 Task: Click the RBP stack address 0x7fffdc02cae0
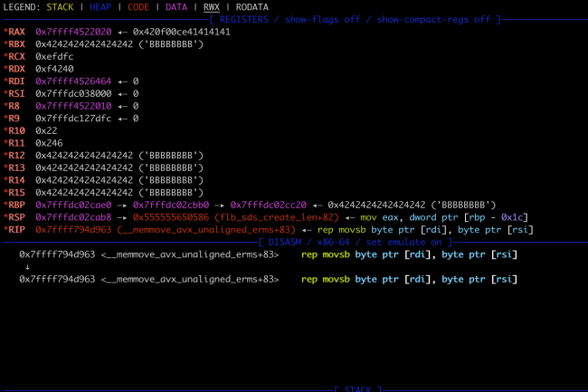(75, 206)
